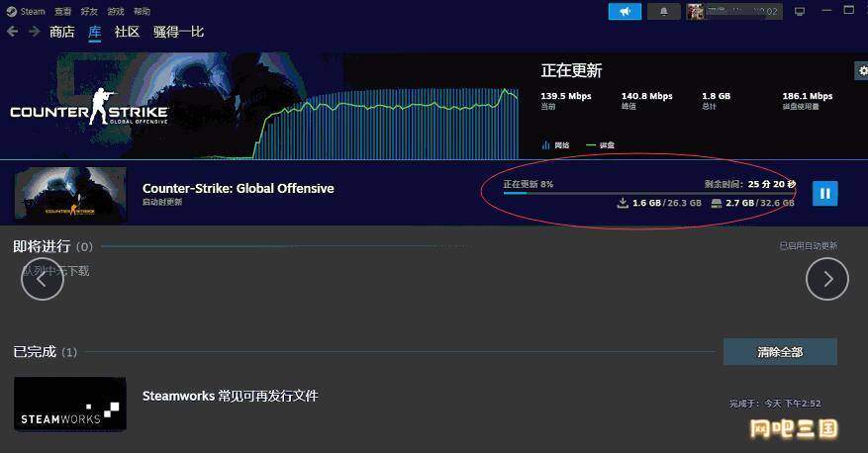Click the 完成于: 今天 下午2:52 text
The height and width of the screenshot is (453, 868).
pyautogui.click(x=775, y=404)
